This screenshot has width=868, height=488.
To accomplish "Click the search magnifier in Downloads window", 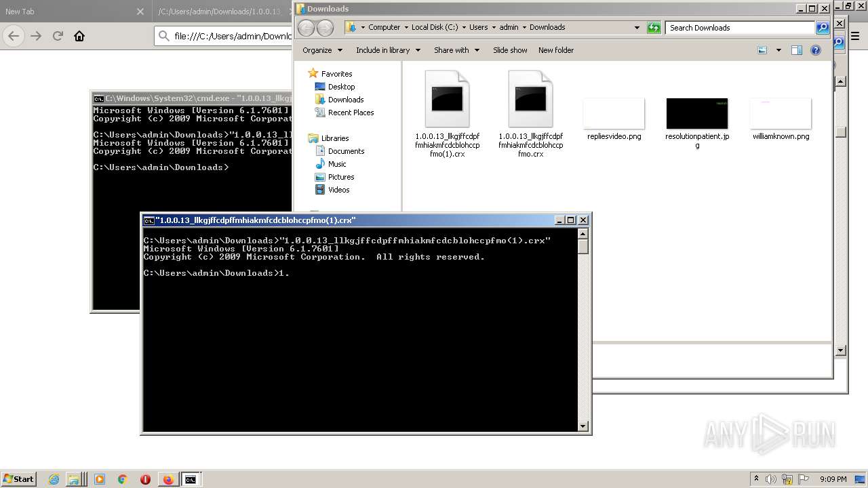I will 823,28.
